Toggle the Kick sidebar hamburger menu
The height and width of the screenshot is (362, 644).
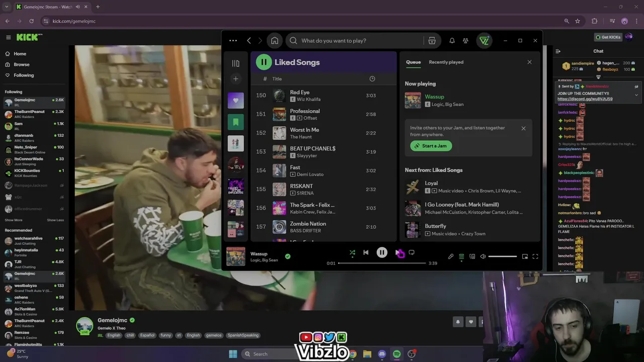(x=8, y=37)
